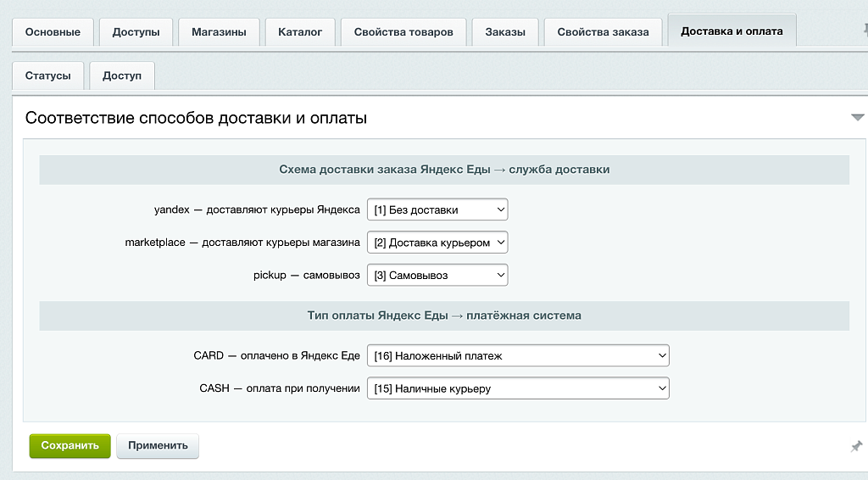
Task: Switch to the Основные tab
Action: (53, 32)
